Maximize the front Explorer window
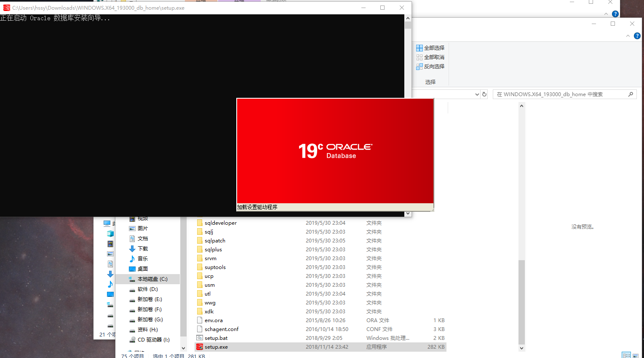The height and width of the screenshot is (358, 644). pyautogui.click(x=613, y=24)
